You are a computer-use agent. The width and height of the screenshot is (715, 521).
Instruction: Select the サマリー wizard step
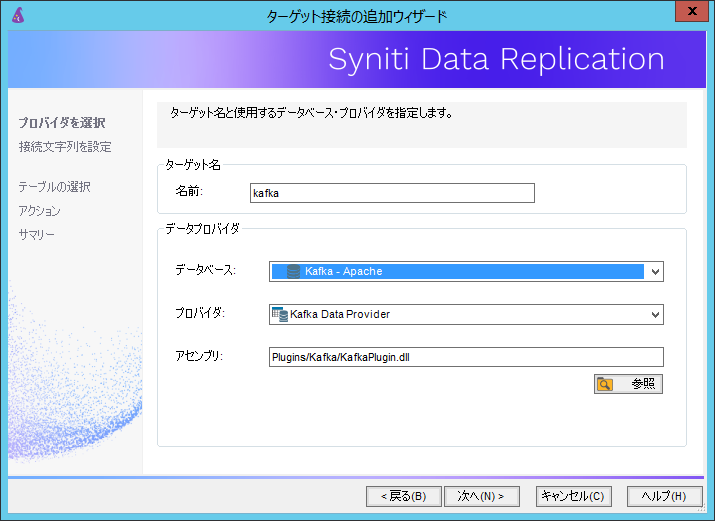pyautogui.click(x=36, y=234)
